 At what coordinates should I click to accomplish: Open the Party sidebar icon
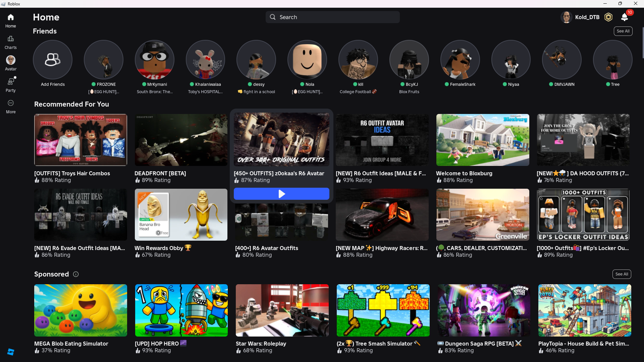click(x=11, y=81)
